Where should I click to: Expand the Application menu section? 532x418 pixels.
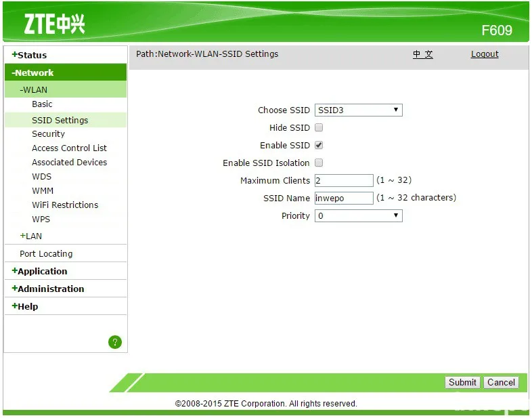[x=39, y=271]
